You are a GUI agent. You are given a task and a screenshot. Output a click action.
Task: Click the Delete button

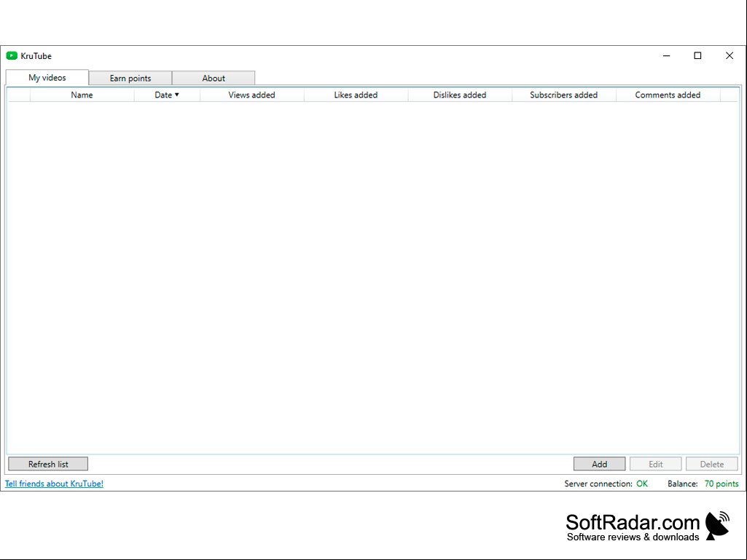coord(712,464)
